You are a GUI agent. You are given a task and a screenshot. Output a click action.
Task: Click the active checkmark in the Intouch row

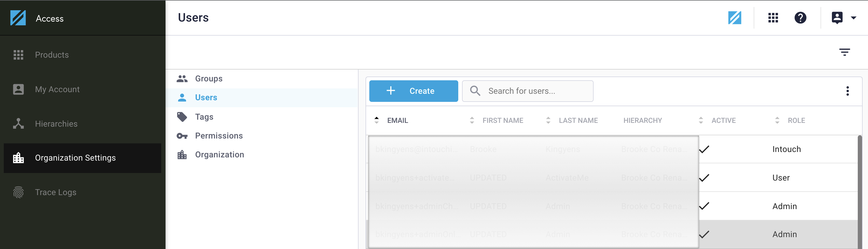pos(704,149)
